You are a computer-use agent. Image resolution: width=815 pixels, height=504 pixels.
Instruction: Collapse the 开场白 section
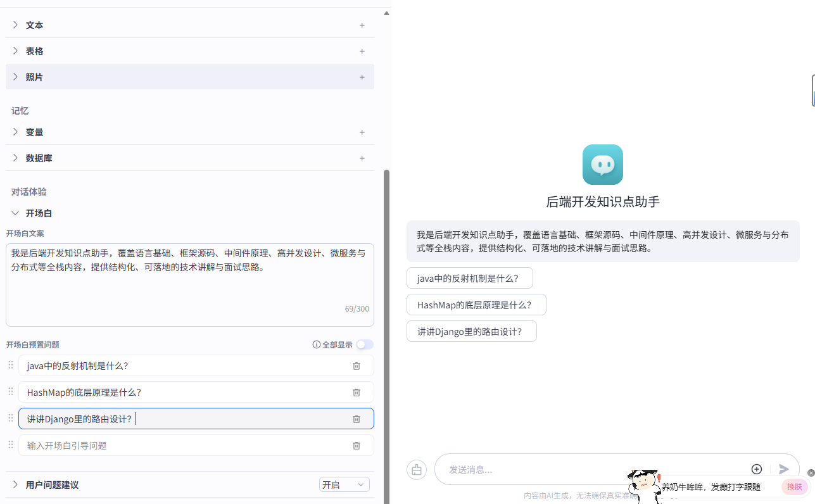click(x=15, y=213)
